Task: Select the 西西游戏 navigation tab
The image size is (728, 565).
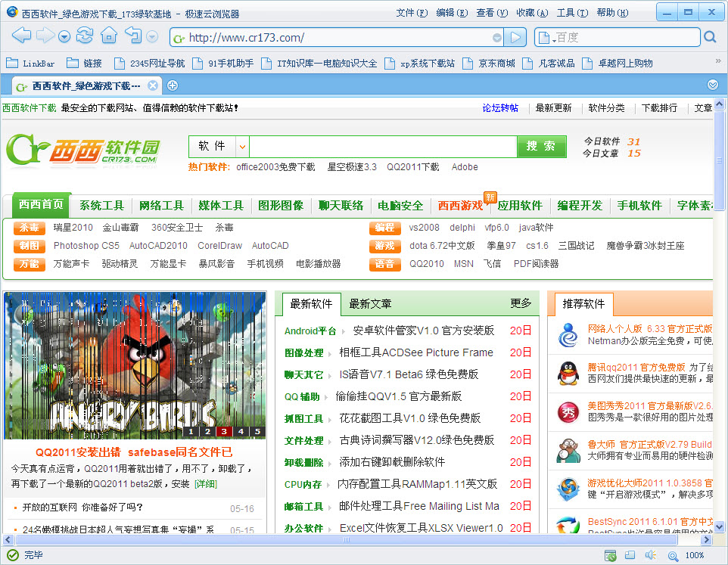Action: (x=460, y=206)
